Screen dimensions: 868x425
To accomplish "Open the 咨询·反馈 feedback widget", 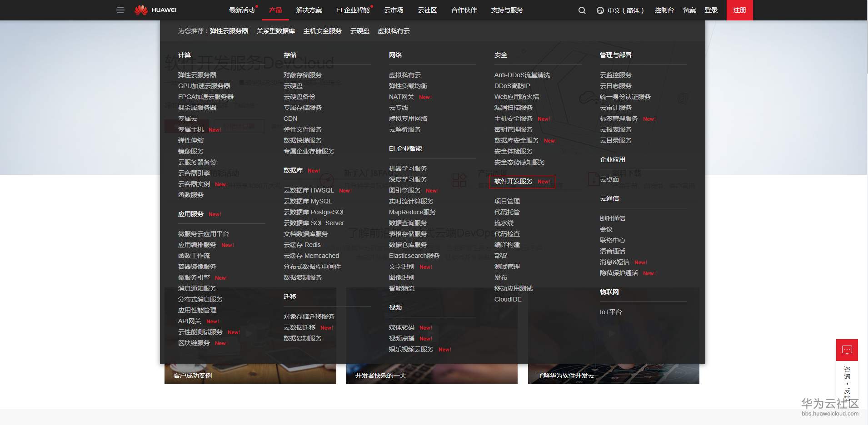I will (x=846, y=350).
